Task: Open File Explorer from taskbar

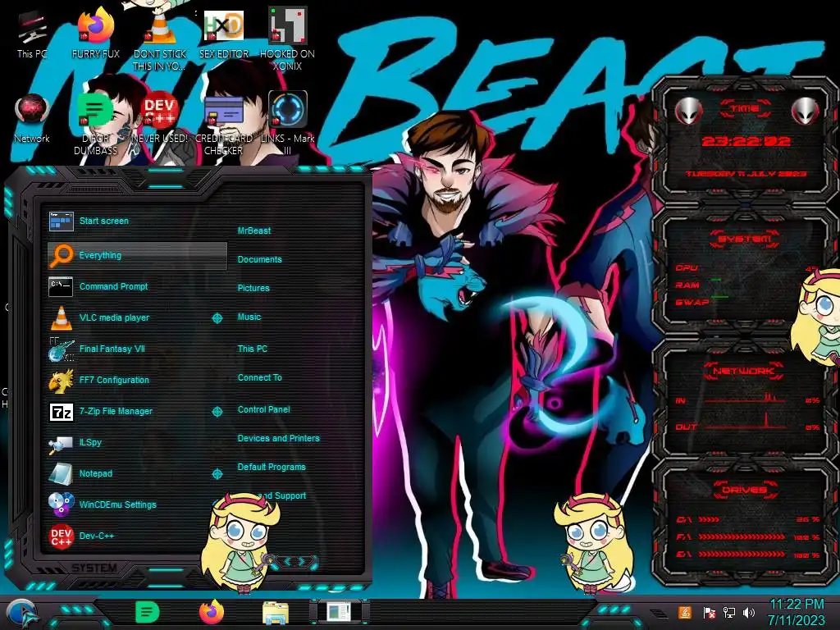Action: pos(276,613)
